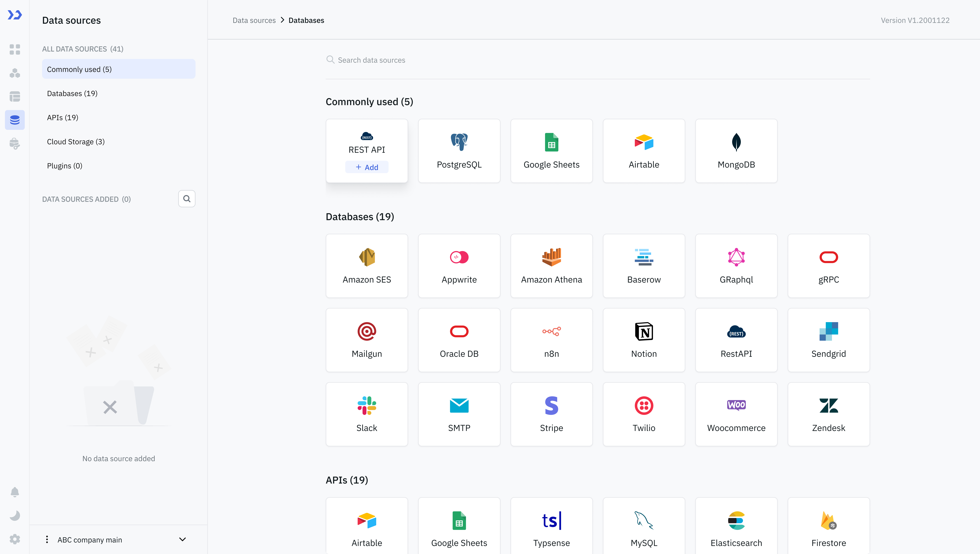Viewport: 980px width, 554px height.
Task: Open the database table sidebar icon
Action: (15, 97)
